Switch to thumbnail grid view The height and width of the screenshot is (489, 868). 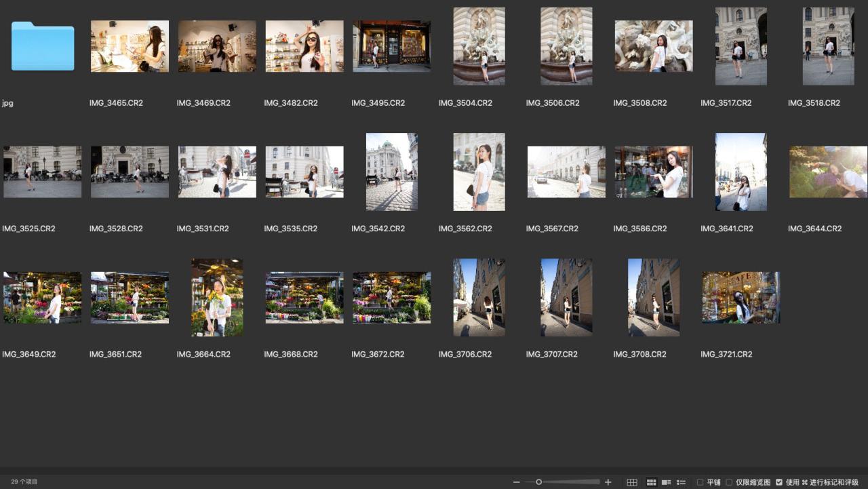(x=651, y=482)
